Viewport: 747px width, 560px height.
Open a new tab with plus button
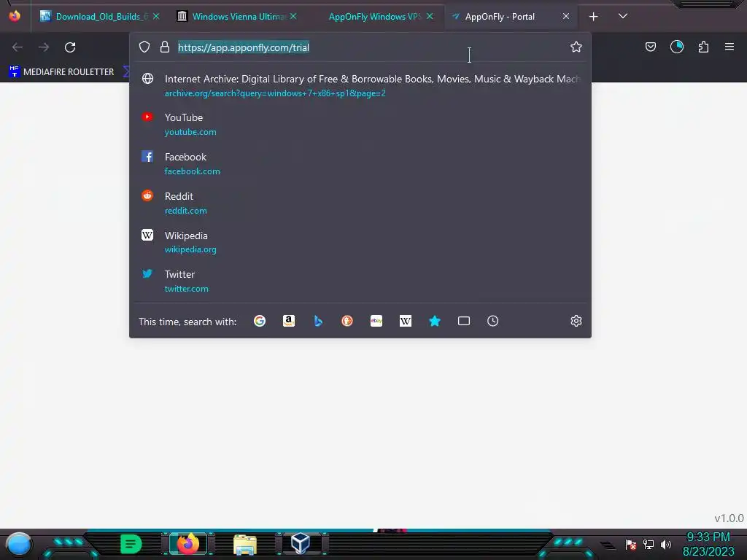pyautogui.click(x=594, y=17)
